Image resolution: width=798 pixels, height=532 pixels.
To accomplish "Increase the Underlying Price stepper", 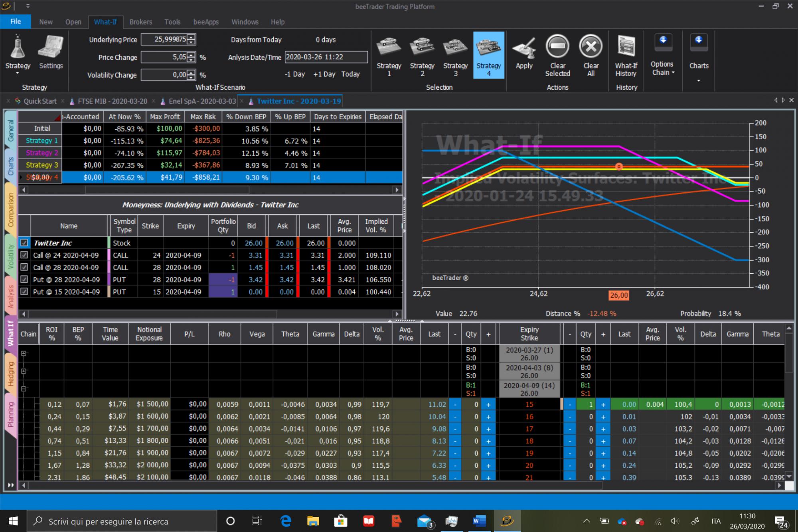I will pyautogui.click(x=192, y=37).
